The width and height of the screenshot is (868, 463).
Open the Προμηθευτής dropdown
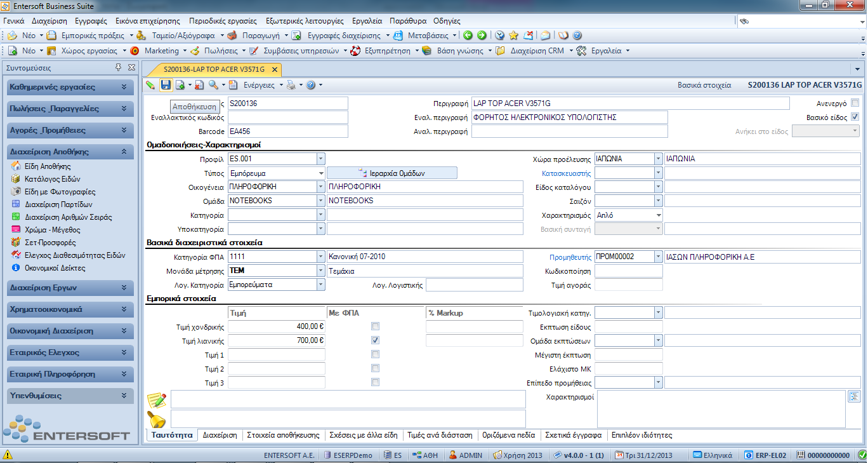[658, 257]
